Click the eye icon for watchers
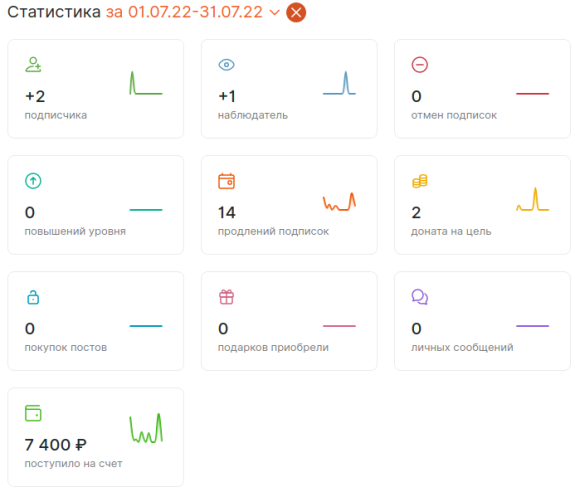The image size is (575, 492). (226, 65)
